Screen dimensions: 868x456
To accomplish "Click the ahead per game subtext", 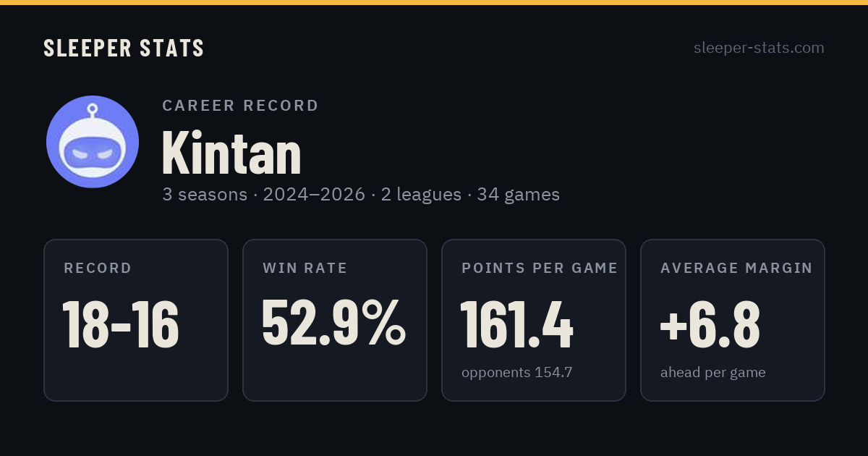I will (x=713, y=373).
